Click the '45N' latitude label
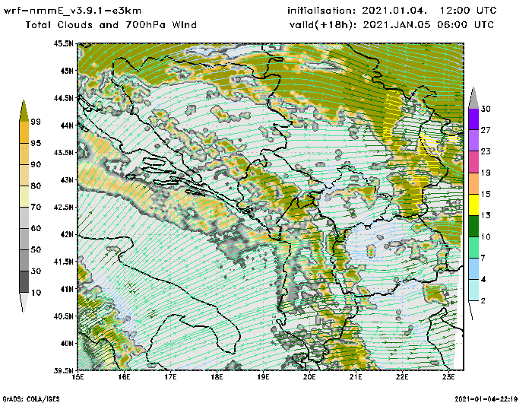The height and width of the screenshot is (403, 532). [x=67, y=71]
